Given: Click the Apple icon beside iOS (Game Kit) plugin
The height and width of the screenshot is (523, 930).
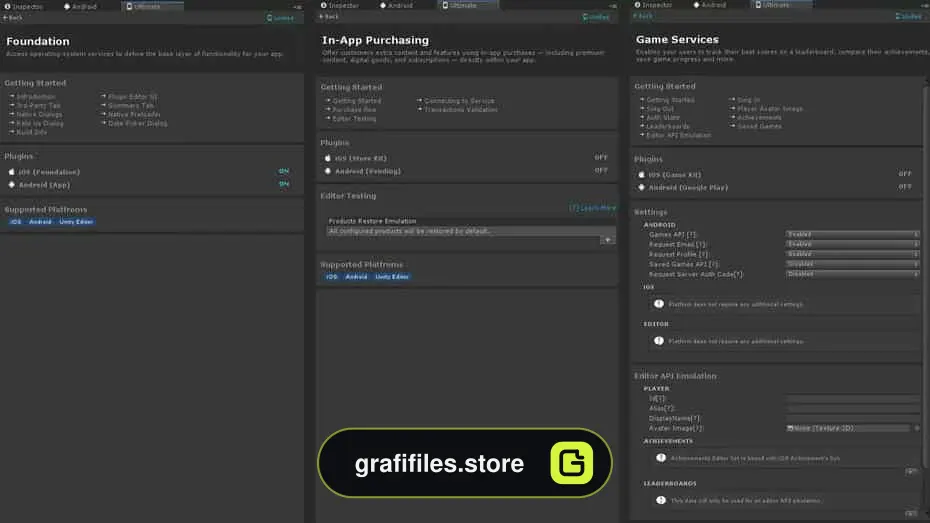Looking at the screenshot, I should point(641,175).
